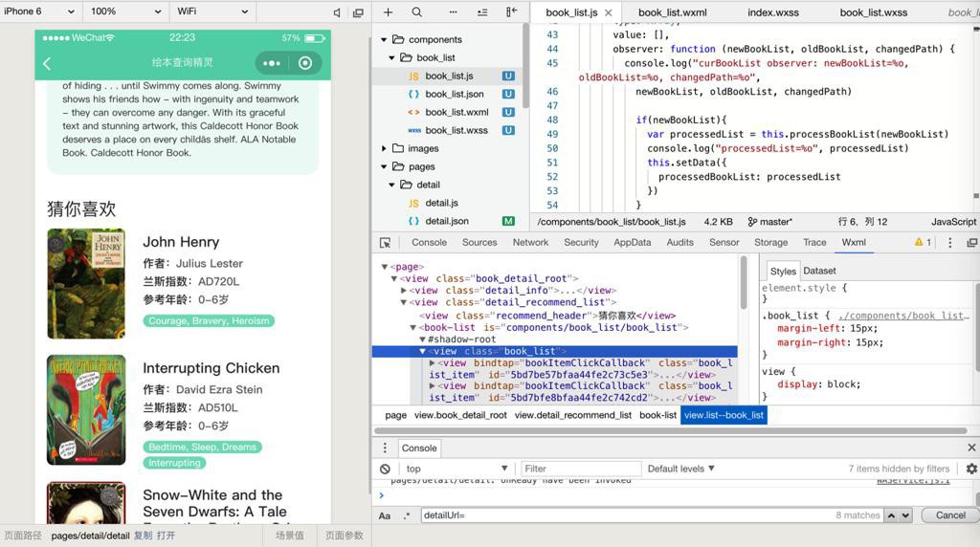The height and width of the screenshot is (547, 980).
Task: Open the Network devtools tab
Action: pyautogui.click(x=530, y=242)
